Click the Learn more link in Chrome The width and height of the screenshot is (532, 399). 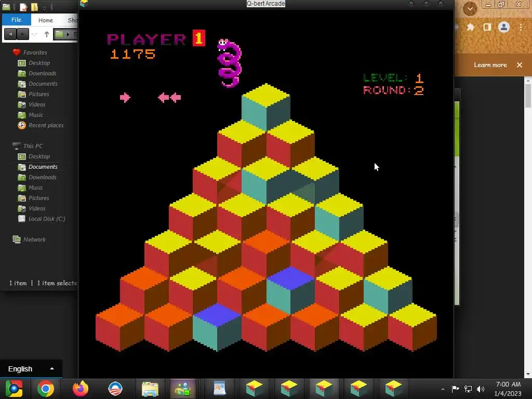click(490, 65)
